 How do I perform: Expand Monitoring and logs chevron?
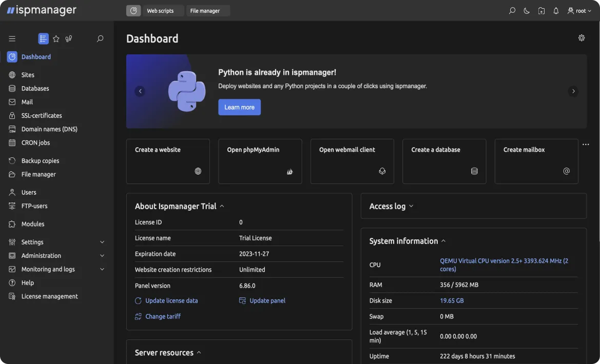[102, 269]
